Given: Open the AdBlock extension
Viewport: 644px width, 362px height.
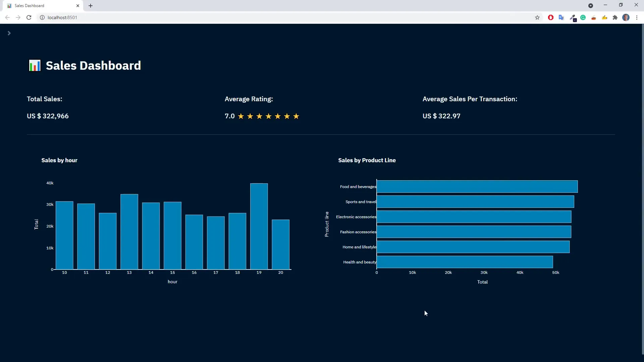Looking at the screenshot, I should pyautogui.click(x=551, y=17).
